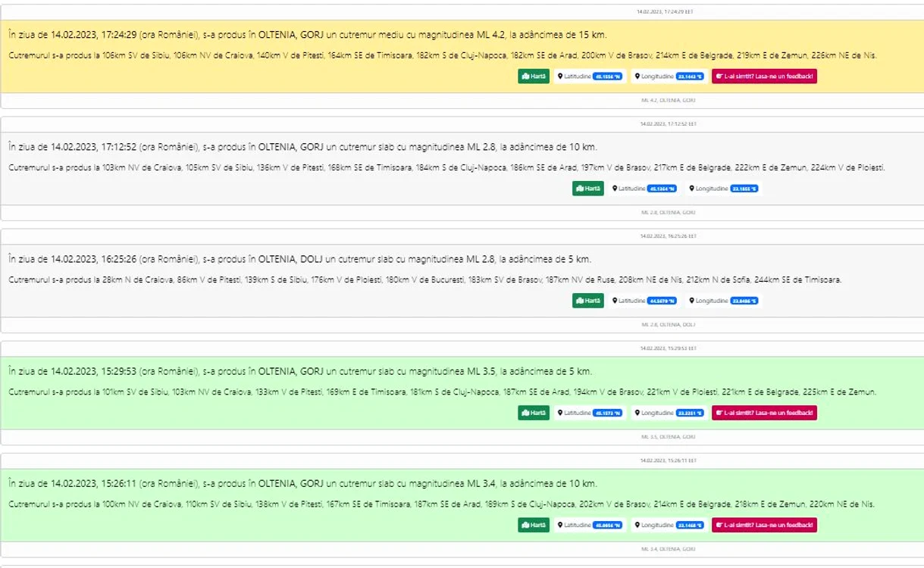Leave feedback for the ML 4.2 earthquake

tap(764, 76)
